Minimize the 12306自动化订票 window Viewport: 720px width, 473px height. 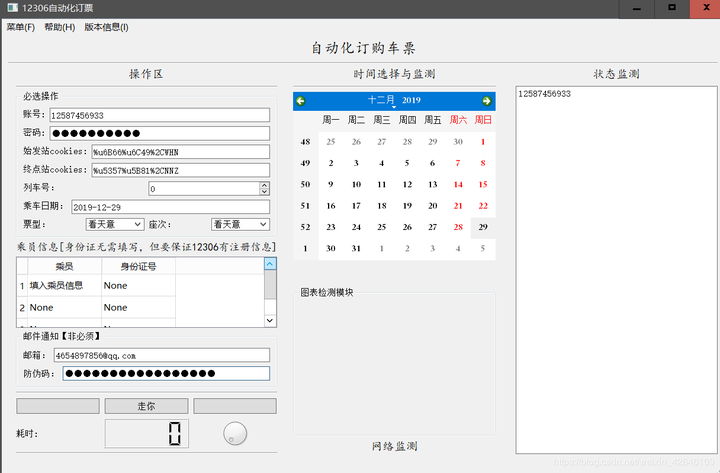637,8
